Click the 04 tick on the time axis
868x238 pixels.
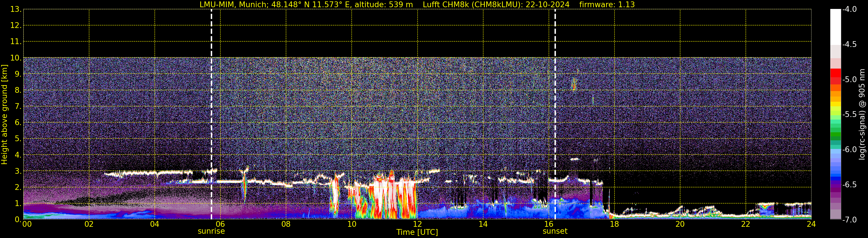(154, 224)
